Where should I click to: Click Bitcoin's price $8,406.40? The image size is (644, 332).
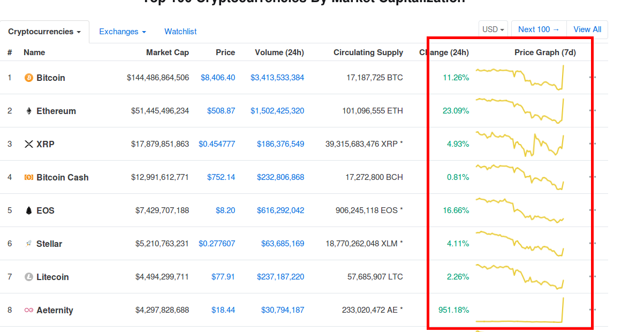click(x=218, y=78)
